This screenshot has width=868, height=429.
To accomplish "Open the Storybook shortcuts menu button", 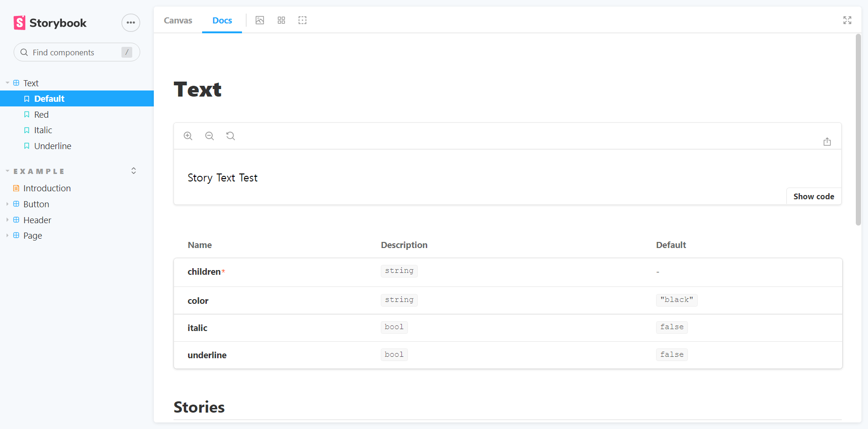I will (x=131, y=23).
